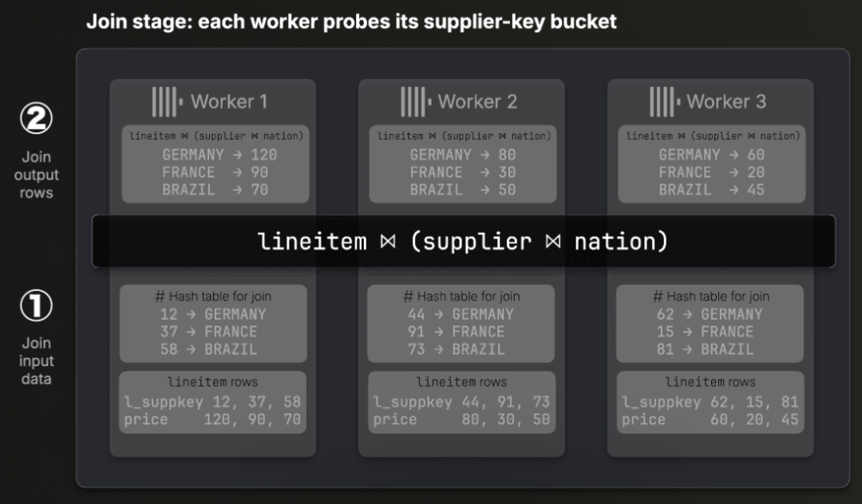Click Worker 1's "# Hash table for join" header
The width and height of the screenshot is (862, 504).
coord(213,297)
